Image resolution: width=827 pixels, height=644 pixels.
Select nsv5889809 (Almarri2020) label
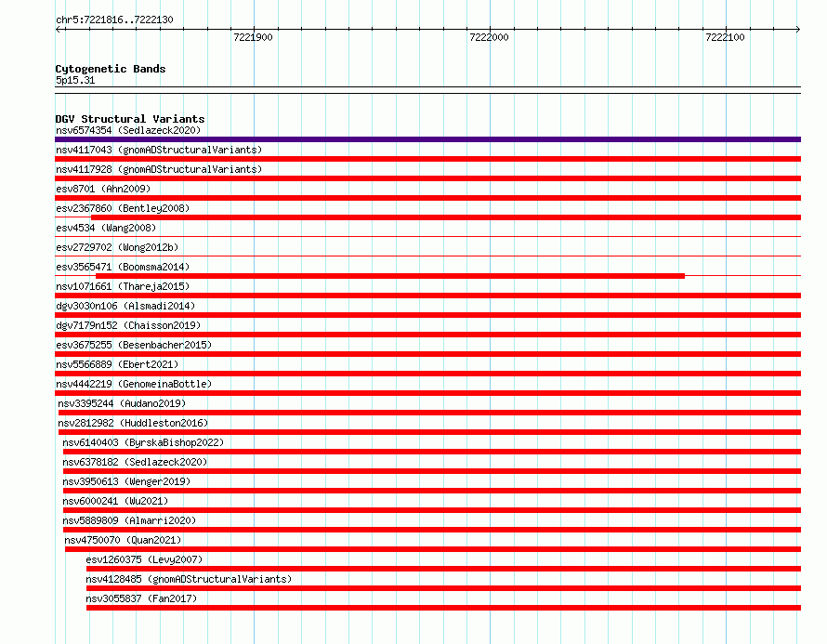129,520
